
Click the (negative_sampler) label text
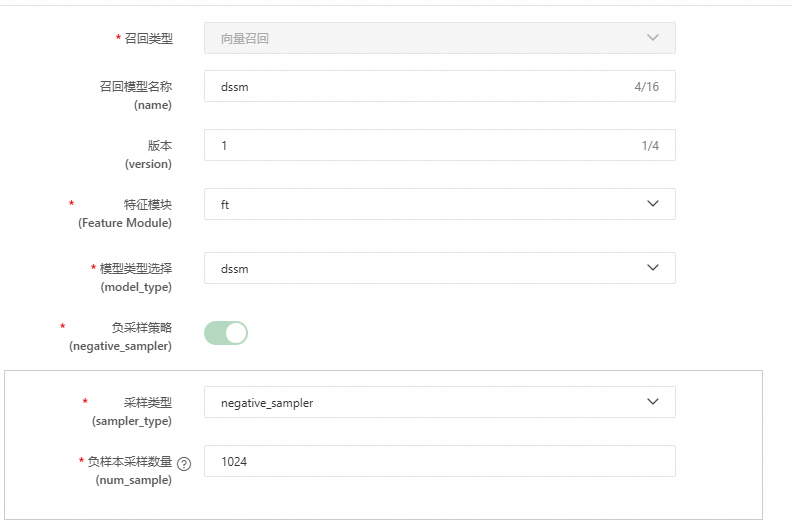pyautogui.click(x=120, y=346)
